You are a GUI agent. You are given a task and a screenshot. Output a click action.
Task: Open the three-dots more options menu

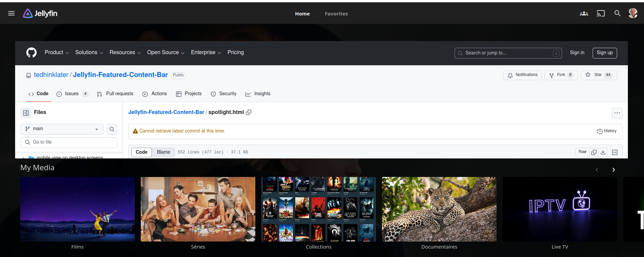[x=617, y=113]
